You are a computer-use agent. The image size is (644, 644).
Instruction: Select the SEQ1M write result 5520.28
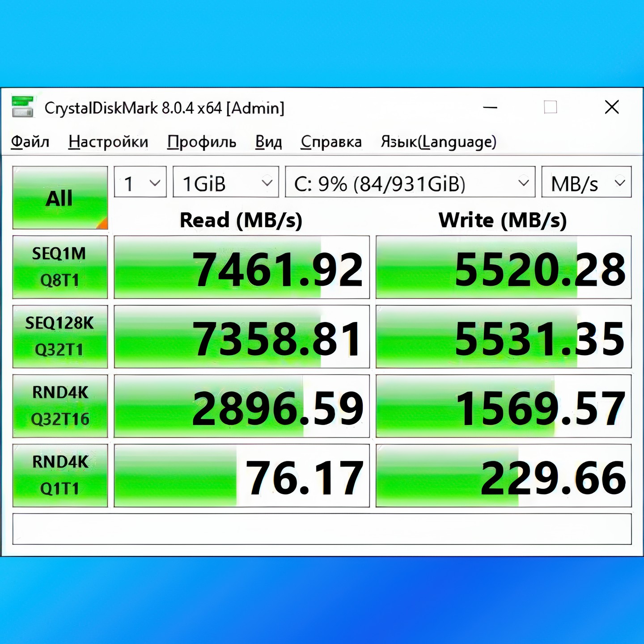click(x=504, y=267)
